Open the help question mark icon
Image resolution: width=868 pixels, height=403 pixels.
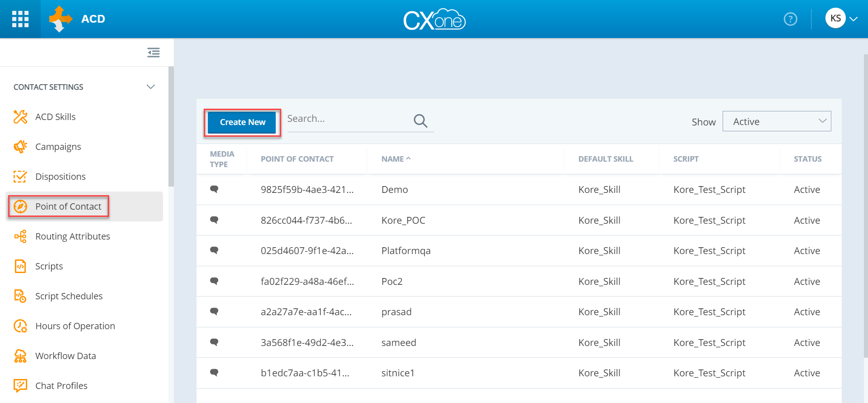tap(790, 19)
